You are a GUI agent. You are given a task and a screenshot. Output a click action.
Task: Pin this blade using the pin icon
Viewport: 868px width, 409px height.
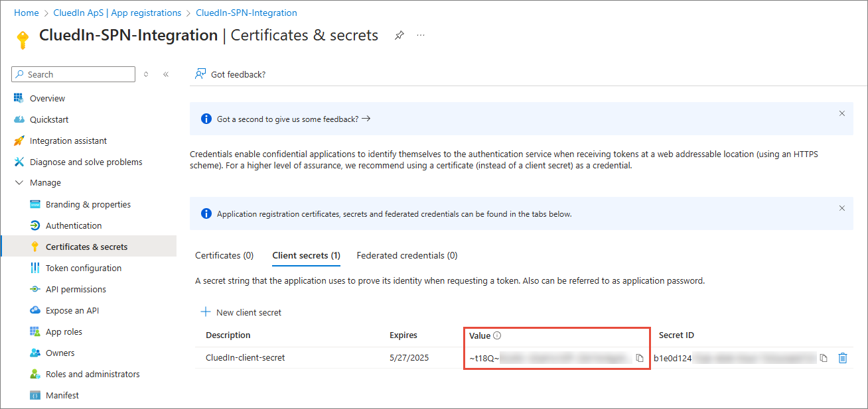399,36
